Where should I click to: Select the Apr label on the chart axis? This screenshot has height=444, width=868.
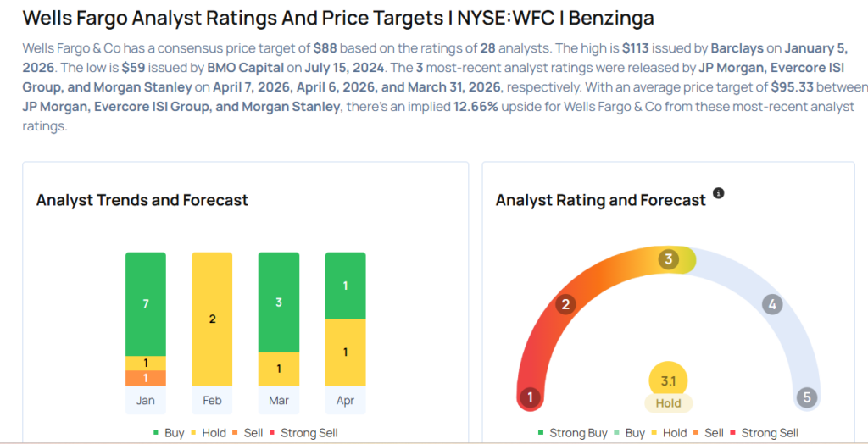point(346,400)
